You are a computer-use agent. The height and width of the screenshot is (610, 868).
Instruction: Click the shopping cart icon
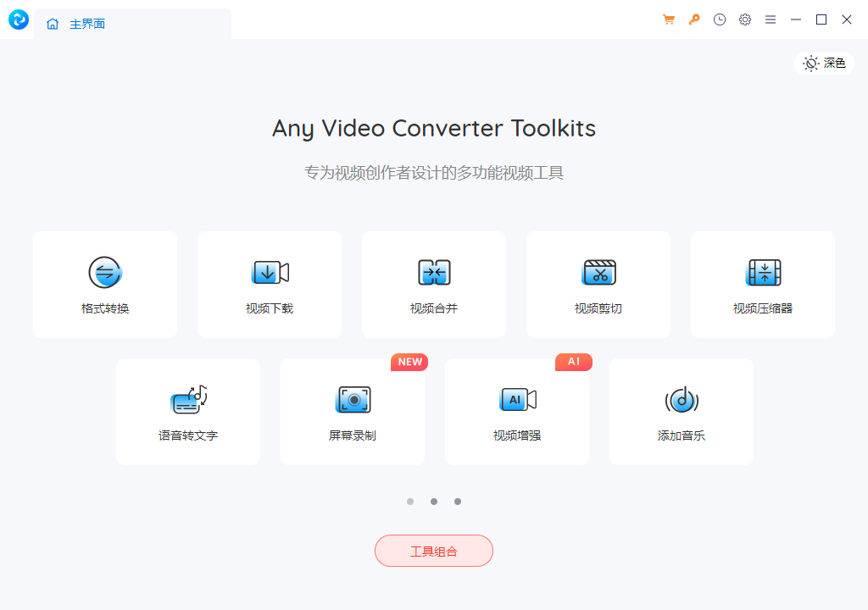[x=669, y=20]
